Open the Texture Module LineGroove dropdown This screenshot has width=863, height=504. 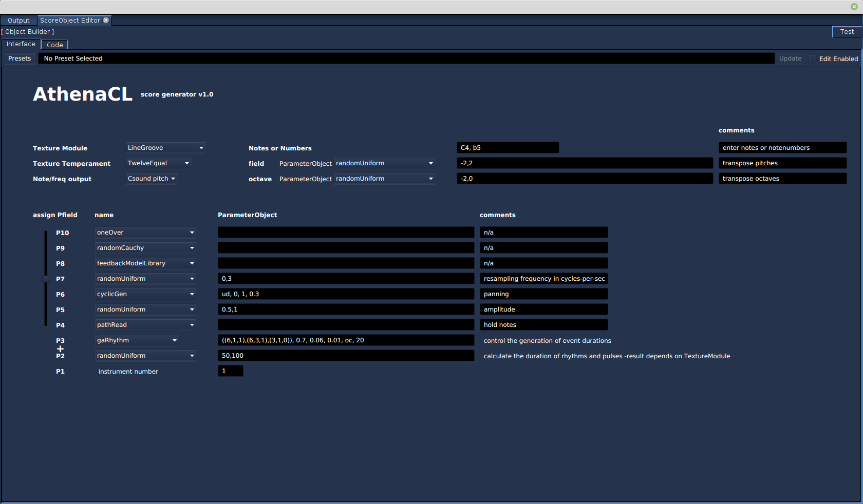click(165, 148)
